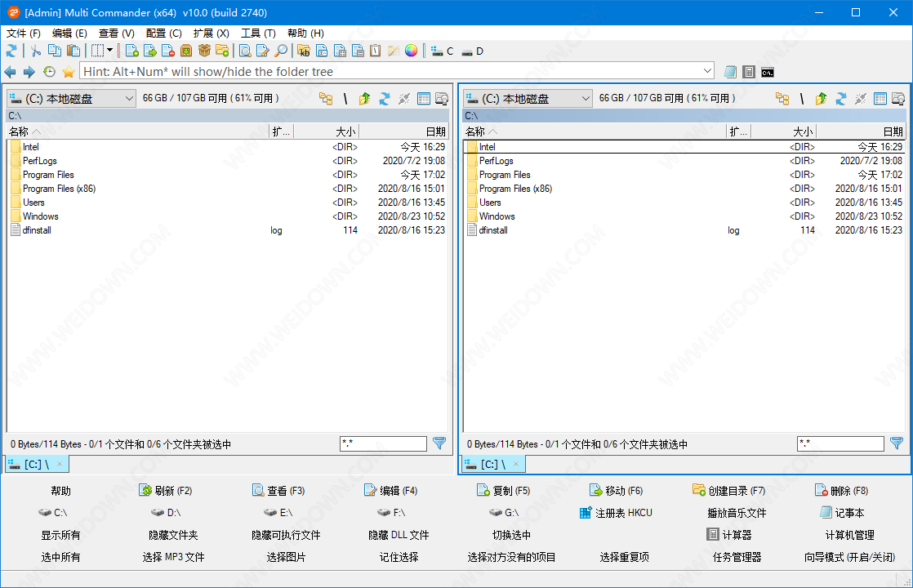The height and width of the screenshot is (588, 913).
Task: Toggle 向导模式 (开启/关闭) button
Action: pyautogui.click(x=849, y=557)
